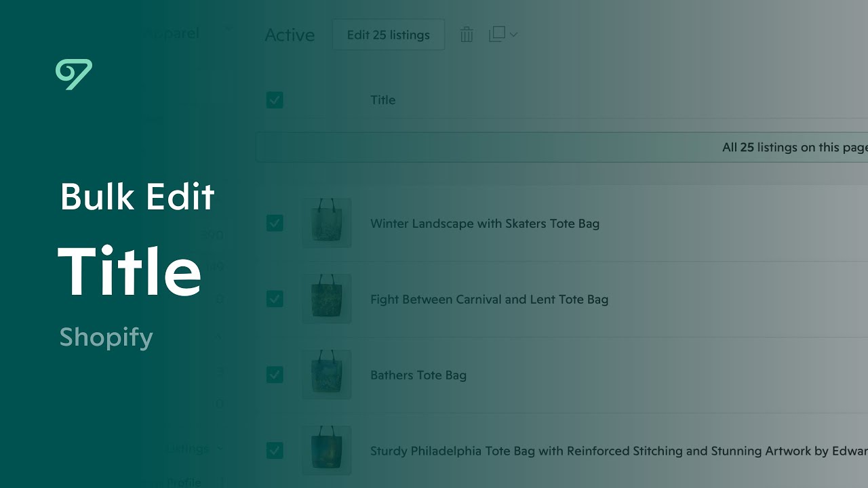Uncheck Winter Landscape with Skaters Tote Bag
Viewport: 868px width, 488px height.
click(275, 223)
